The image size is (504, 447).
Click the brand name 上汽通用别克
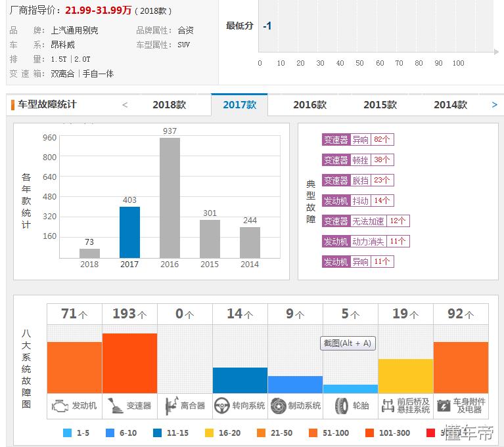pos(74,30)
